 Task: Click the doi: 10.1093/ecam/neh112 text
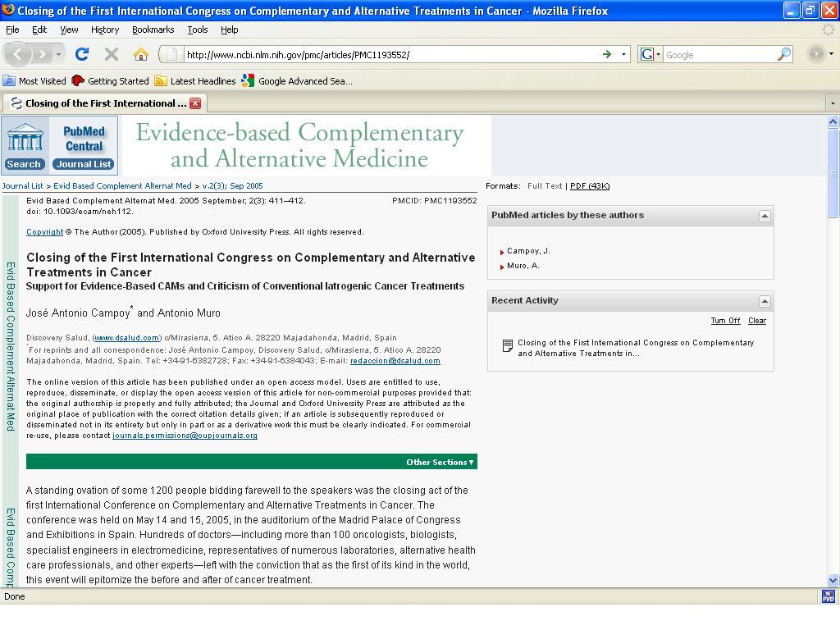pos(80,212)
